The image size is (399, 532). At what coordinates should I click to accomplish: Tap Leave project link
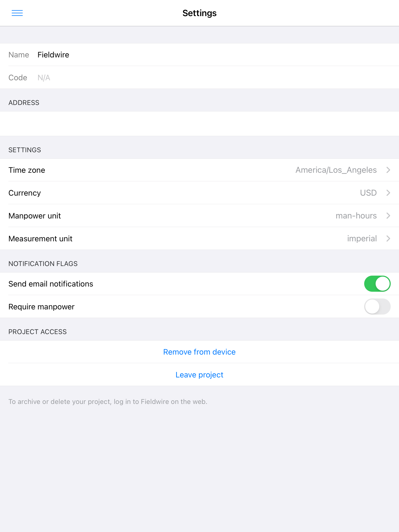(x=199, y=375)
